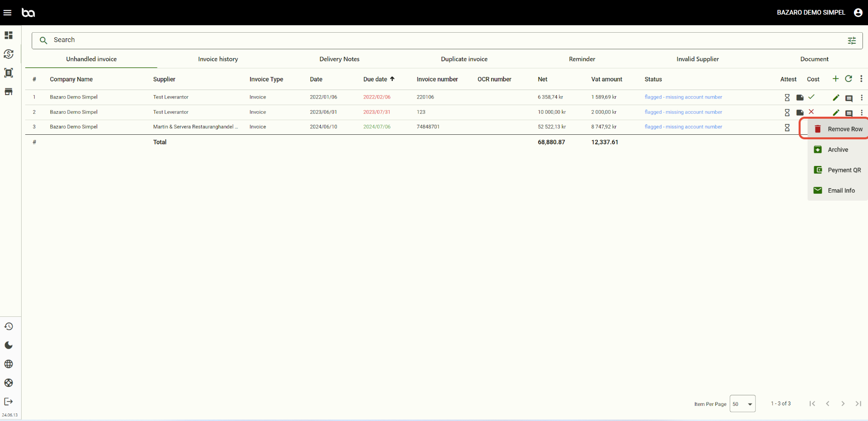Edit invoice 220106 with pencil icon

click(836, 98)
